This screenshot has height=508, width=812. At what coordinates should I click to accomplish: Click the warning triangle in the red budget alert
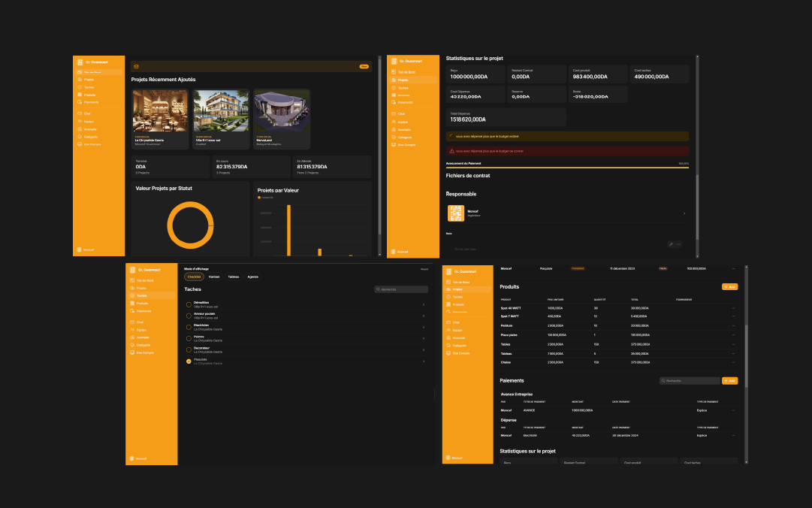click(x=451, y=151)
